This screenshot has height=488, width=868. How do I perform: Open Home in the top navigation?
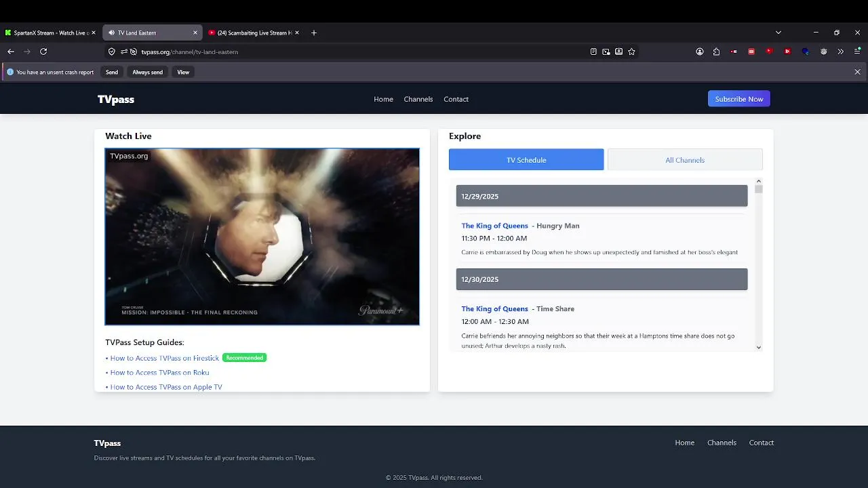coord(383,99)
